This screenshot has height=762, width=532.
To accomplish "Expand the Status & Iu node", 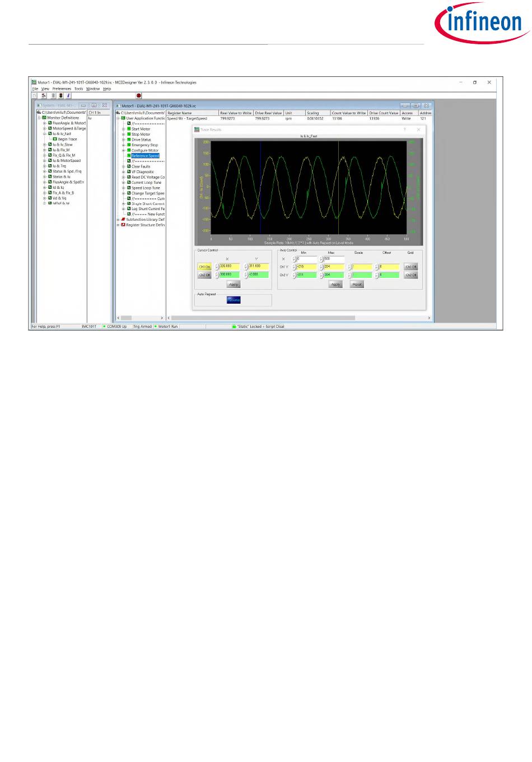I will (45, 176).
